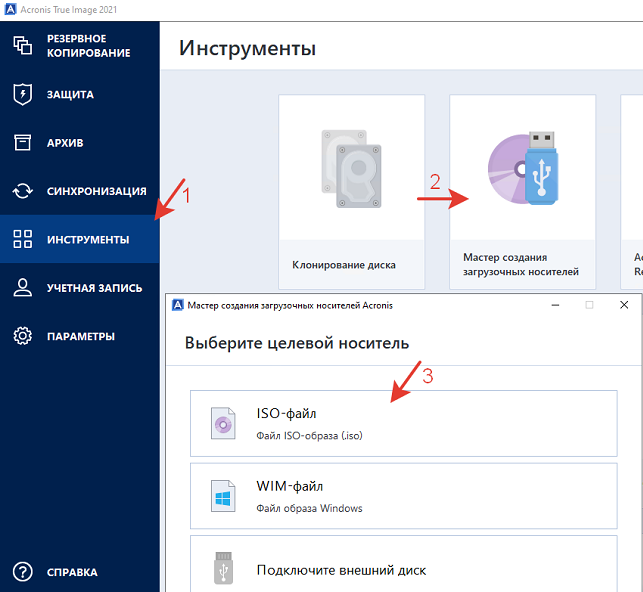Screen dimensions: 643x592
Task: Select the ИНСТРУМЕНТЫ sidebar item
Action: tap(80, 239)
